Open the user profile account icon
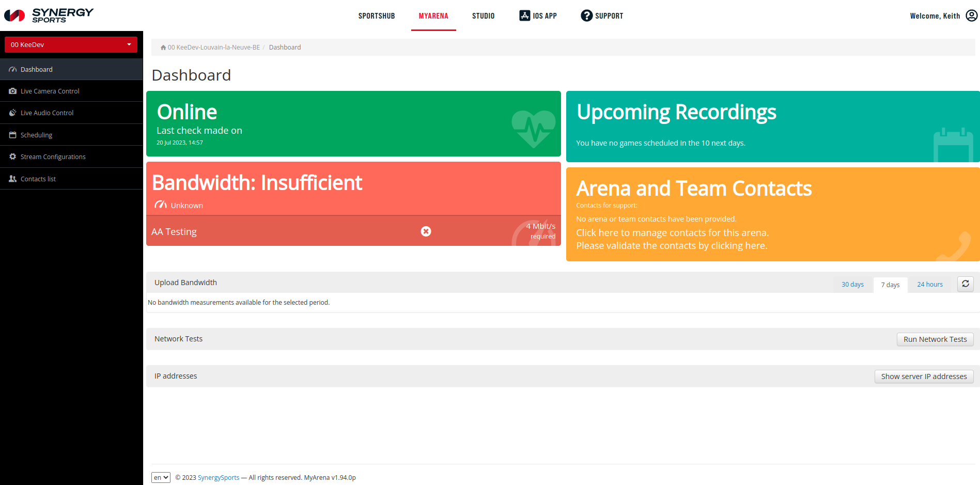The height and width of the screenshot is (485, 980). [972, 15]
